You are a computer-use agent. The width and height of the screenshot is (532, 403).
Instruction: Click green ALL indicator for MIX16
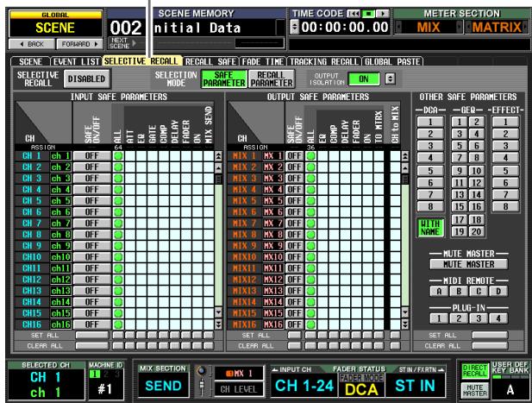310,324
